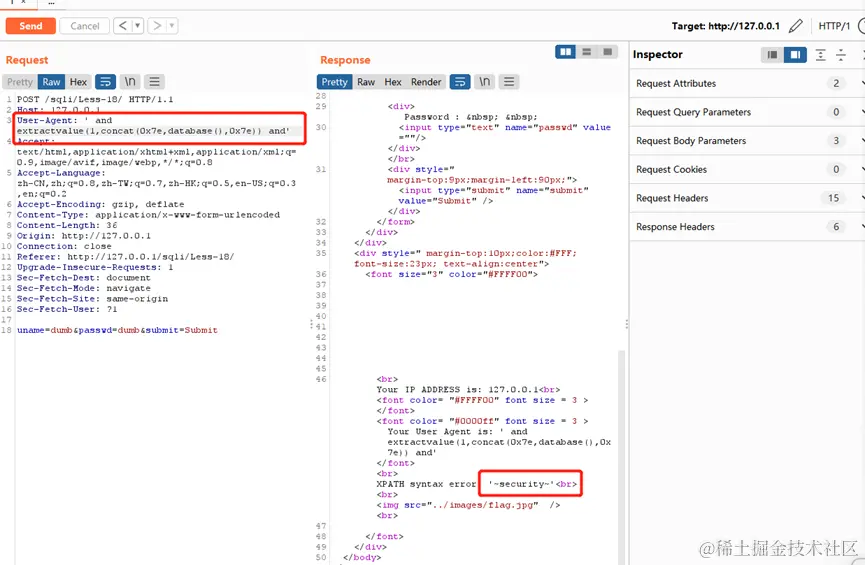This screenshot has width=865, height=565.
Task: Expand Request Body Parameters section
Action: [747, 141]
